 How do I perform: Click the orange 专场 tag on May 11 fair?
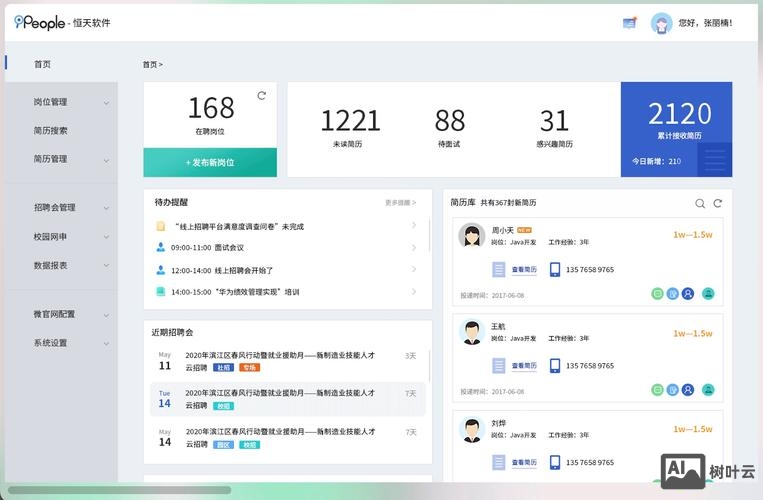pyautogui.click(x=250, y=368)
